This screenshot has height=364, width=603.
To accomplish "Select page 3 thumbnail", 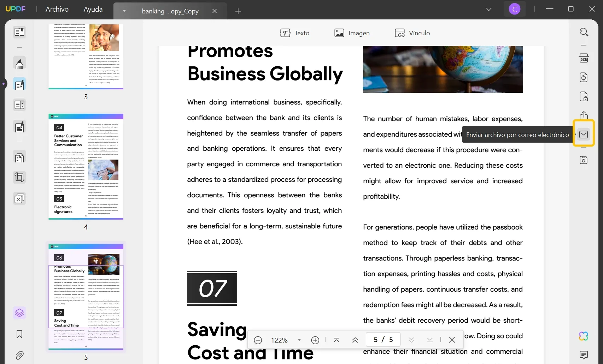I will [86, 56].
